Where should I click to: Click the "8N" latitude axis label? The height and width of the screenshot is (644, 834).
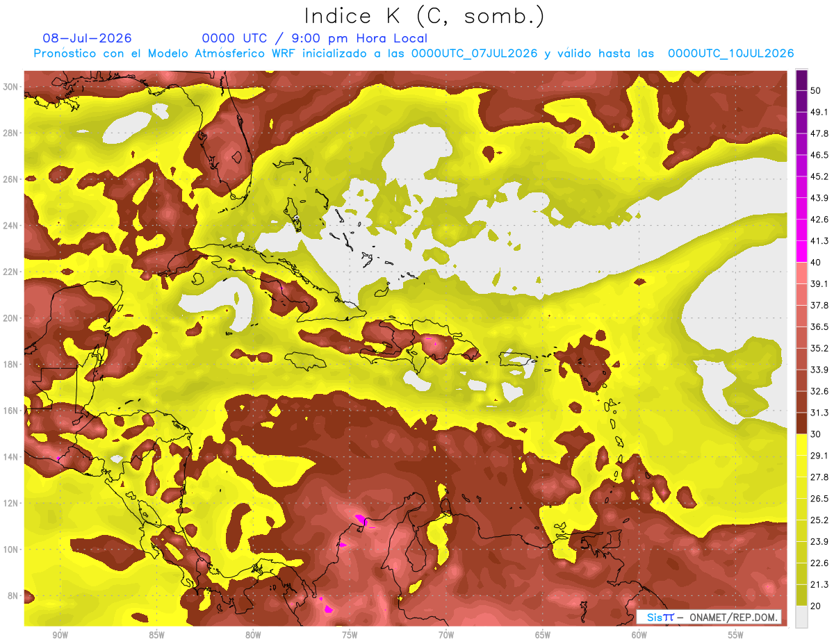[x=14, y=596]
